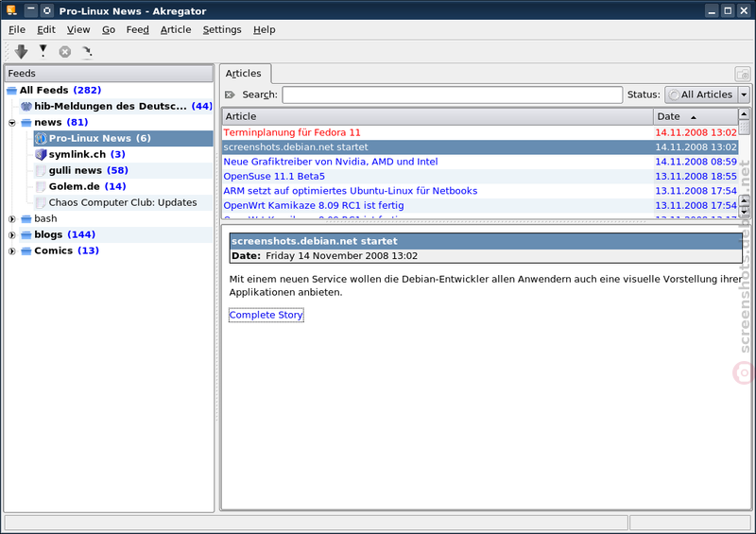Focus the Search input field
Viewport: 756px width, 534px height.
tap(453, 95)
